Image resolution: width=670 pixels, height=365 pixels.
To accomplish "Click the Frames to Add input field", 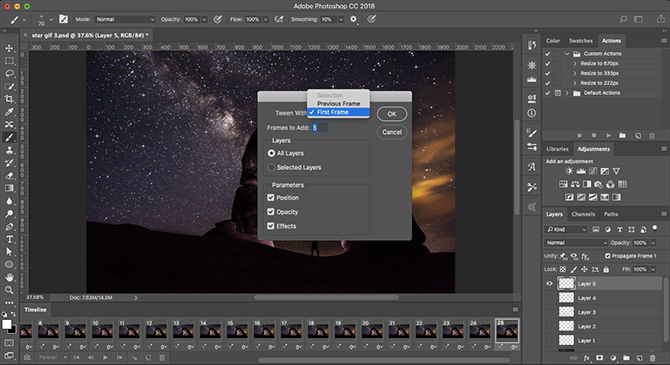I will 320,127.
